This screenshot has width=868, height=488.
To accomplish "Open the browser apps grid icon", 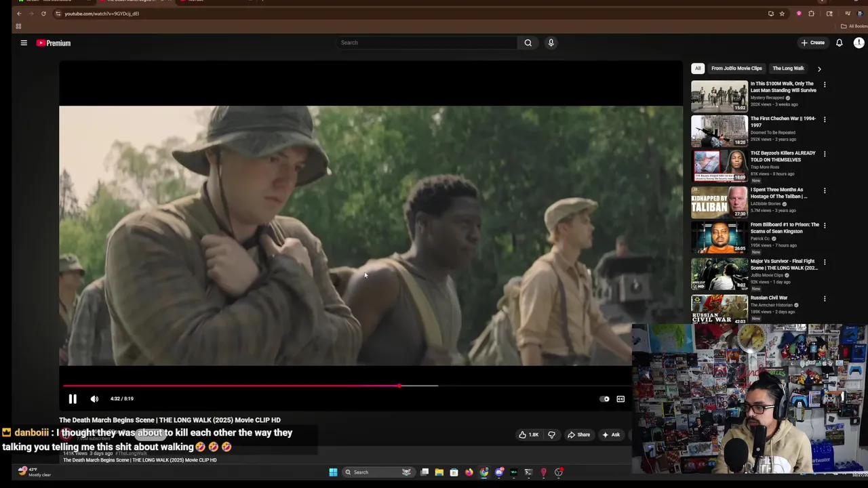I will pos(18,26).
